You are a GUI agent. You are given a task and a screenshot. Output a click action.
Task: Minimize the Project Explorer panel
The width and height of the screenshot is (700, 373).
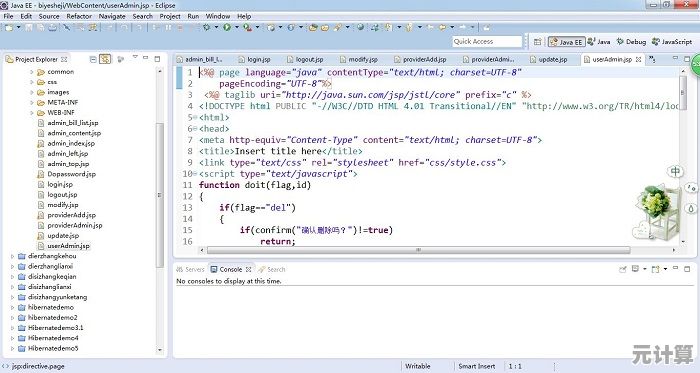coord(146,58)
